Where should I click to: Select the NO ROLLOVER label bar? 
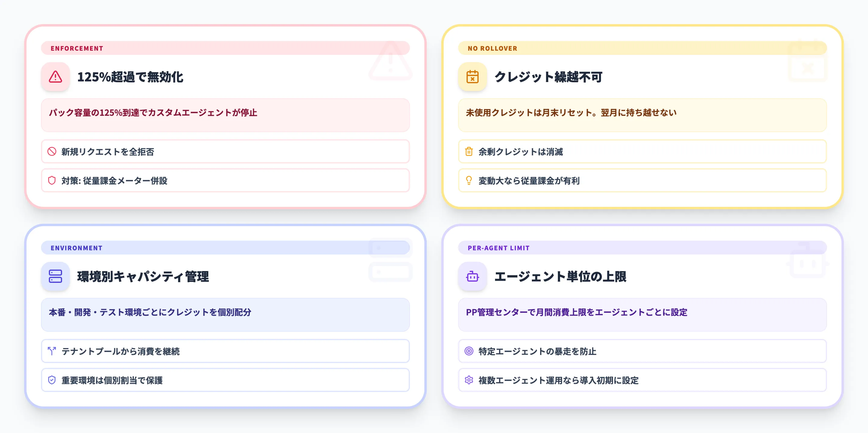[642, 48]
